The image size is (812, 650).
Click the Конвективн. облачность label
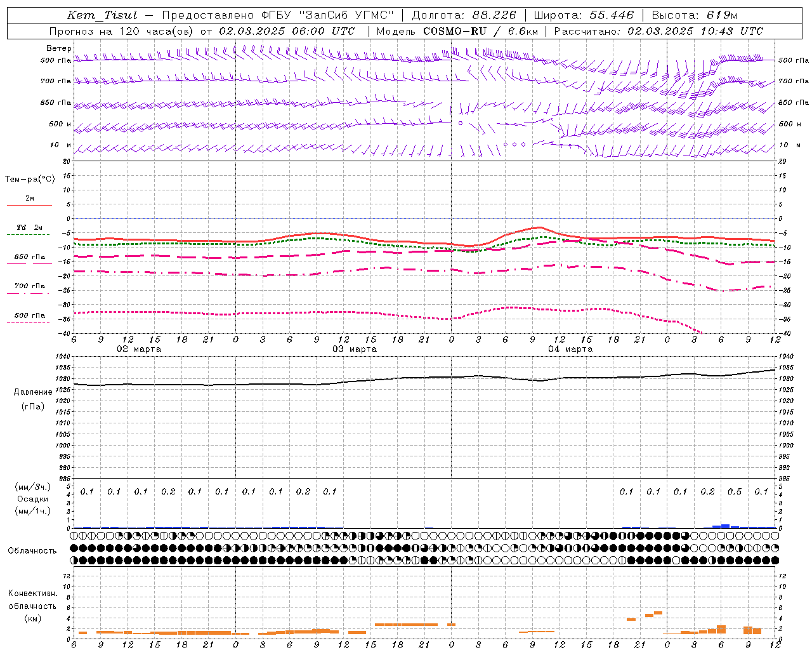[x=32, y=600]
